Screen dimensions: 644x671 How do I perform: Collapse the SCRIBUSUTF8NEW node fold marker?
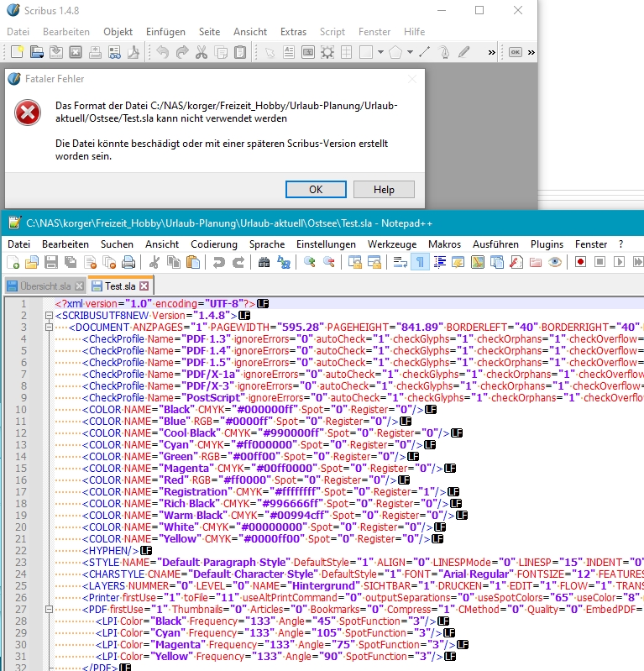pos(48,315)
